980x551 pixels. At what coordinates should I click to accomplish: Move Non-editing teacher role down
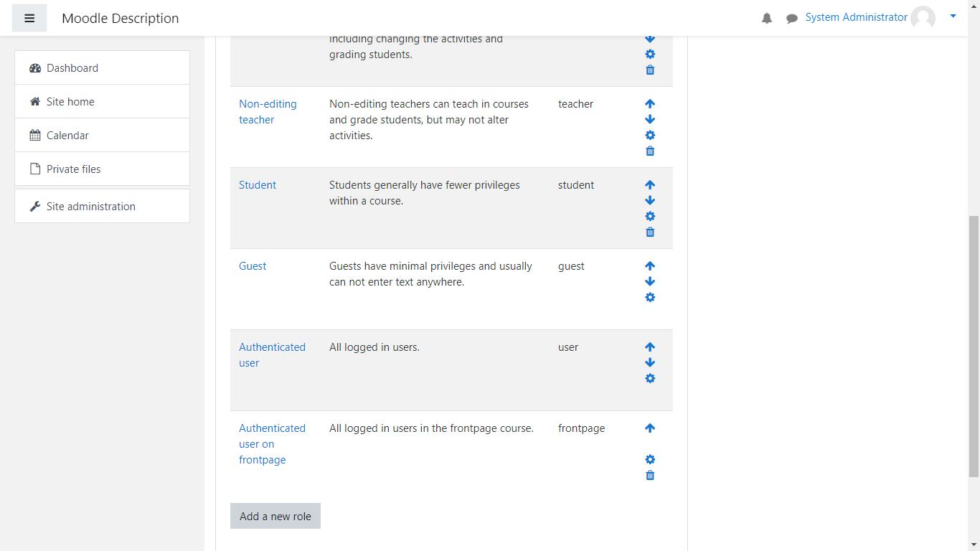click(650, 120)
